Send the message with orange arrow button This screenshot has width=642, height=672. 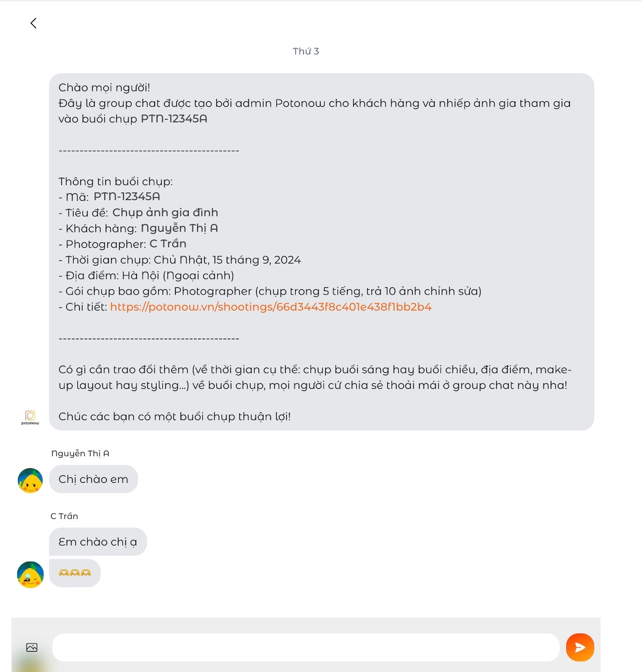[x=580, y=647]
